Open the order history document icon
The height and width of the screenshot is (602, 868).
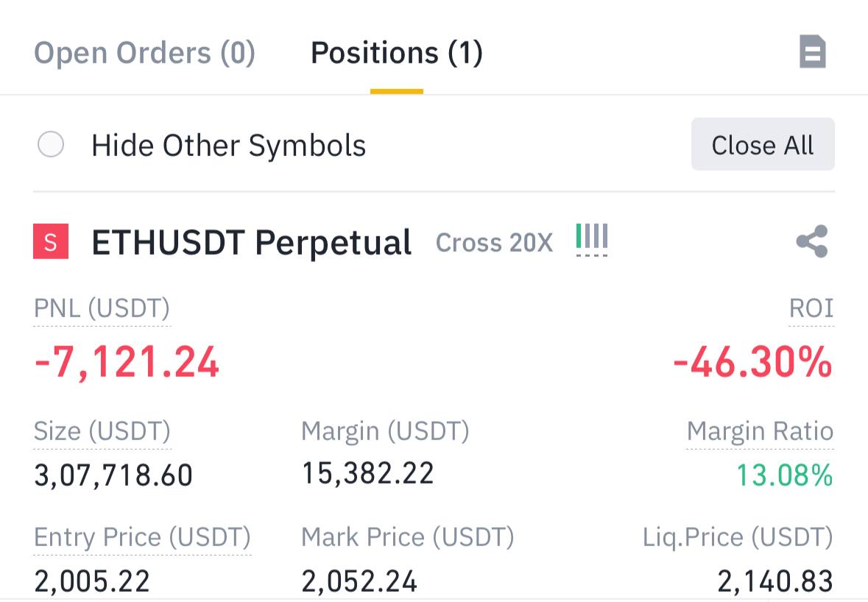[x=813, y=53]
